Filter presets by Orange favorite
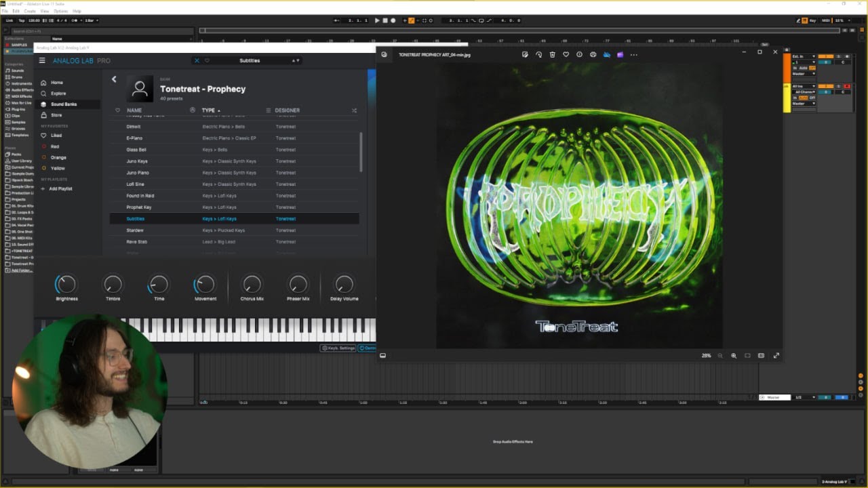Image resolution: width=868 pixels, height=488 pixels. (58, 157)
